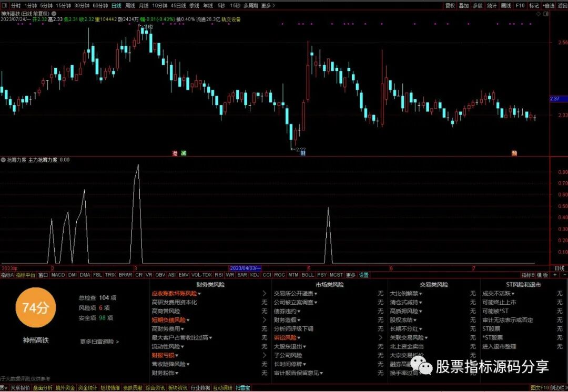Image resolution: width=568 pixels, height=392 pixels.
Task: Select VOL-TDX indicator
Action: point(201,275)
